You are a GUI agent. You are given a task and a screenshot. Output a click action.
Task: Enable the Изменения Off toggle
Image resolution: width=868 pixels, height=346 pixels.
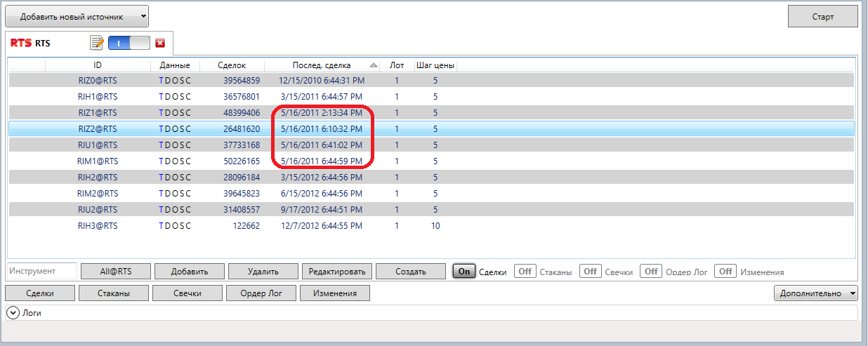(x=725, y=272)
